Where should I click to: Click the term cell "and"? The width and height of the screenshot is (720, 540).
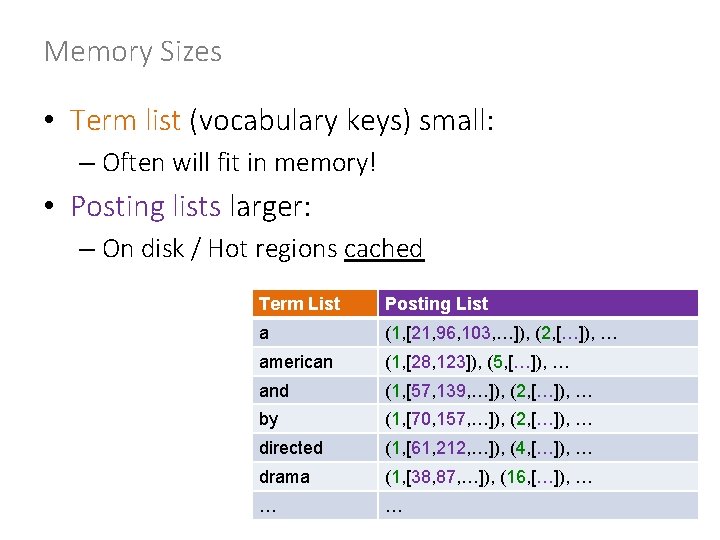coord(274,391)
